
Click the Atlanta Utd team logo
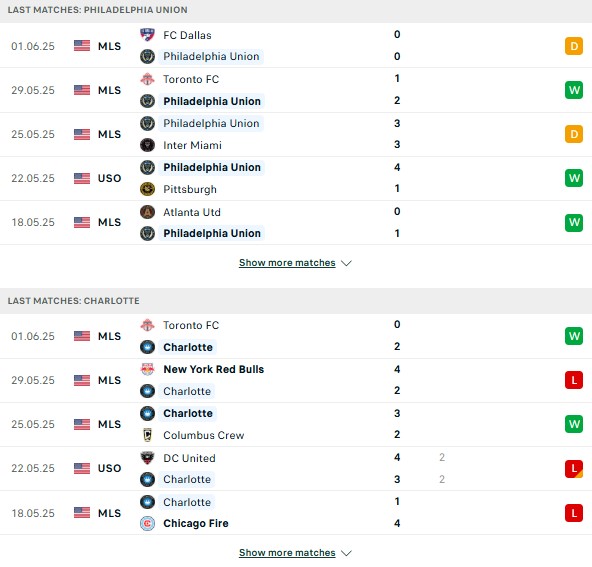[147, 212]
